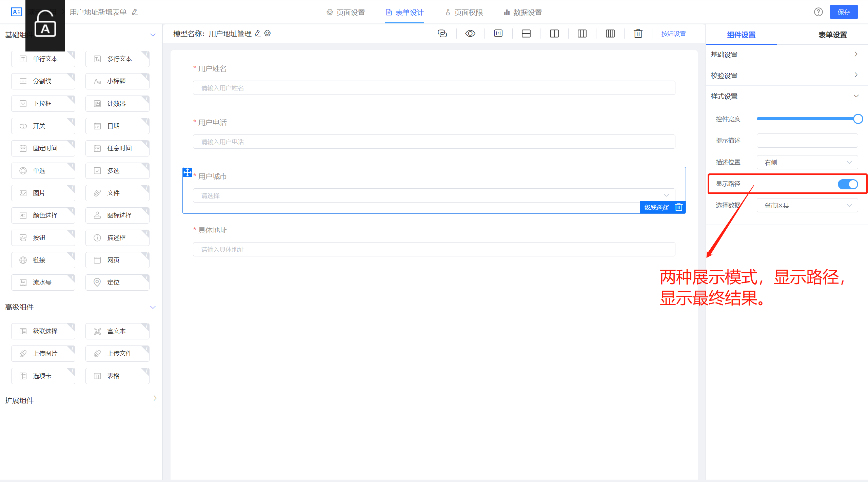Switch to 组件设置 tab
The width and height of the screenshot is (868, 482).
(741, 35)
